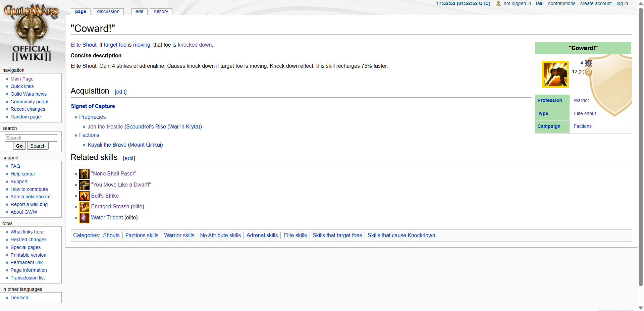Open the knocked down link
The height and width of the screenshot is (311, 644).
click(x=195, y=45)
